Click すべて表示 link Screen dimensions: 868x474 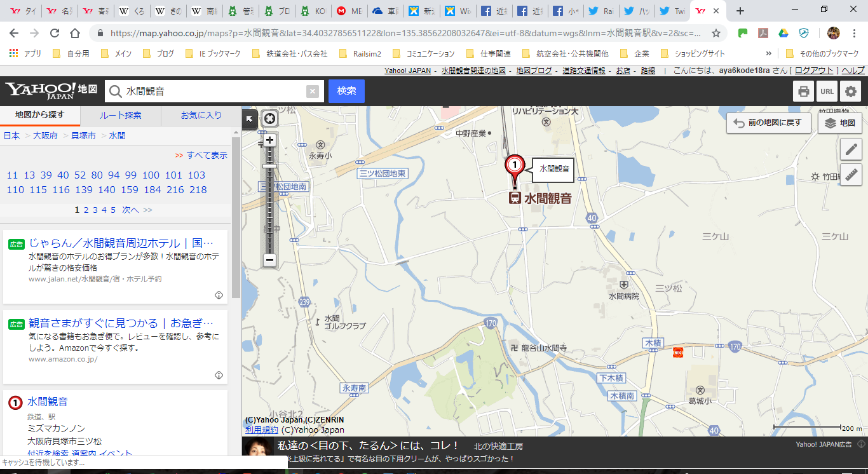click(x=207, y=155)
